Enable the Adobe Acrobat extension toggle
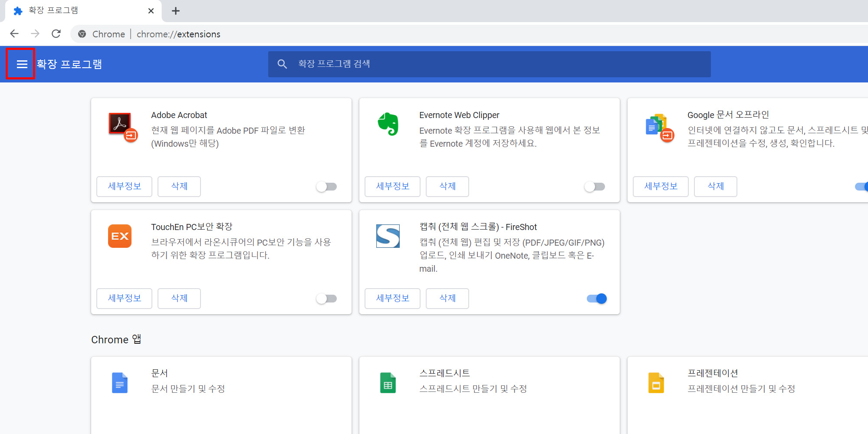This screenshot has height=434, width=868. coord(327,187)
